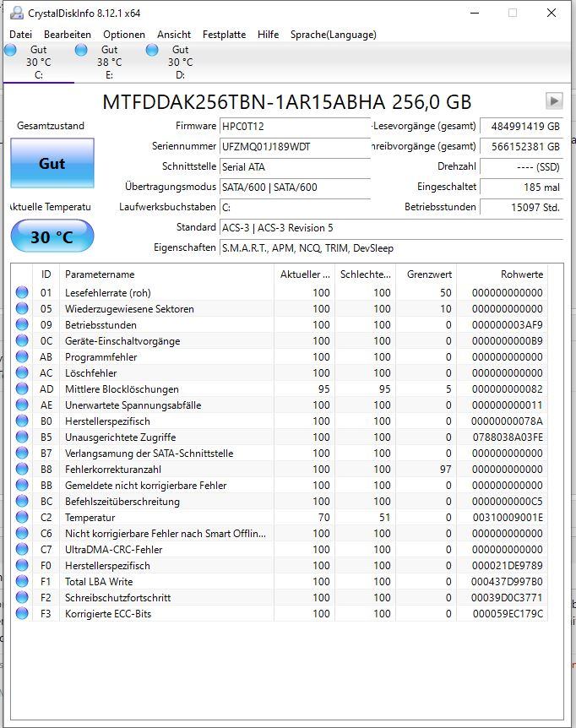This screenshot has width=576, height=728.
Task: Click the Aktueller column header
Action: (305, 274)
